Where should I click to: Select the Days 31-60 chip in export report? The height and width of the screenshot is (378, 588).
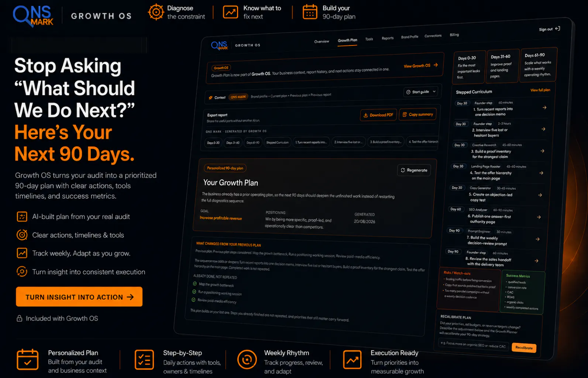point(233,143)
